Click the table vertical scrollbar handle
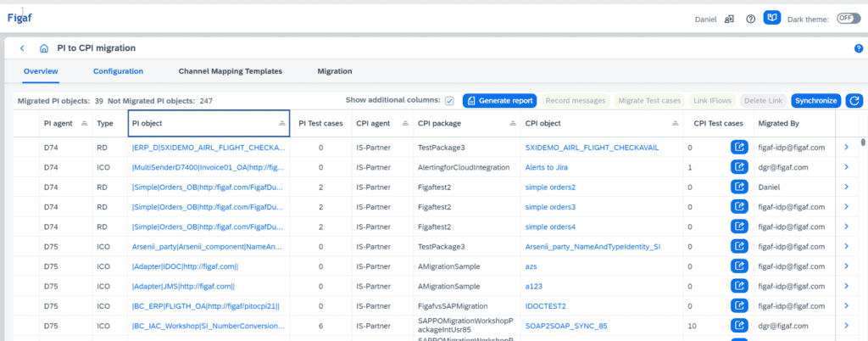 coord(864,143)
